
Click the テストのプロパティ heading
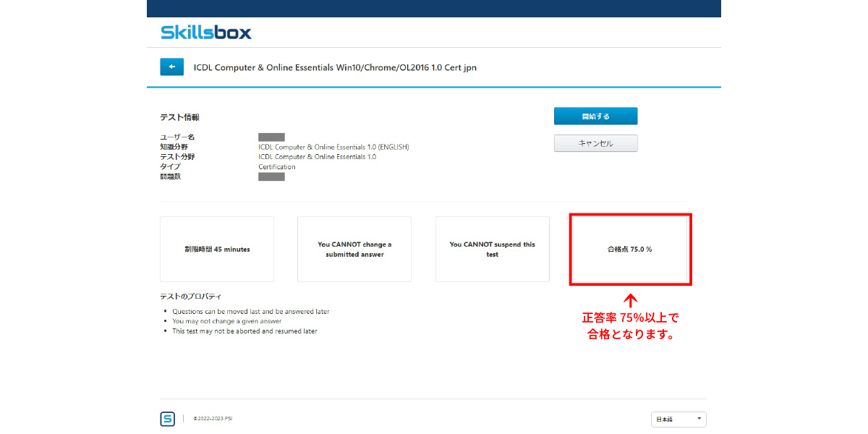[x=191, y=297]
